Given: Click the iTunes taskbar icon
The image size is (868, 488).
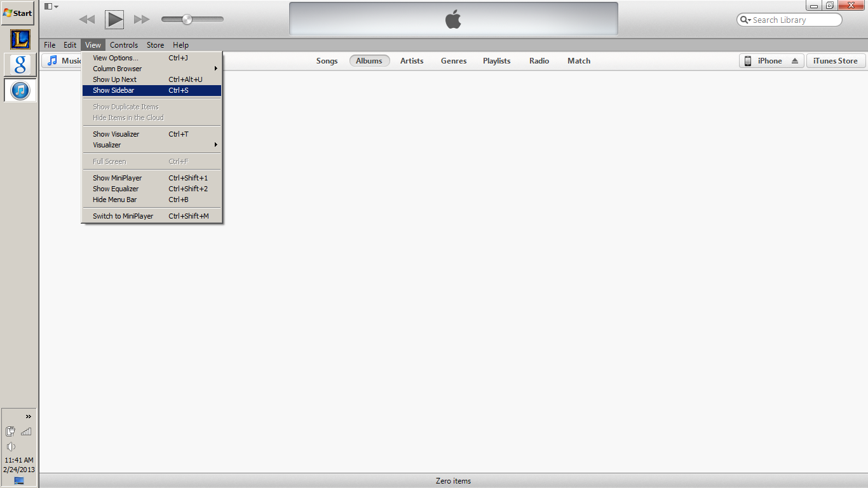Looking at the screenshot, I should [20, 90].
